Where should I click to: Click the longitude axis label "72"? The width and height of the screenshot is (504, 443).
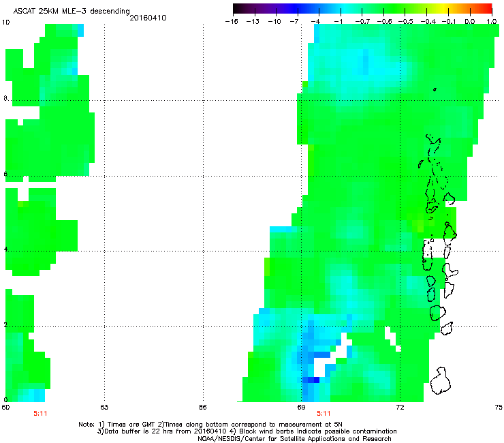400,408
